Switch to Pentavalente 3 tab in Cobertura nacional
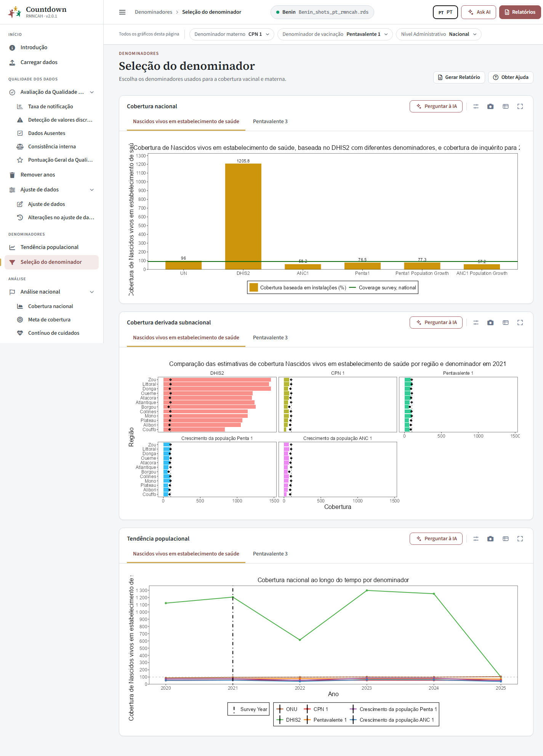Screen dimensions: 543x756 pyautogui.click(x=270, y=121)
